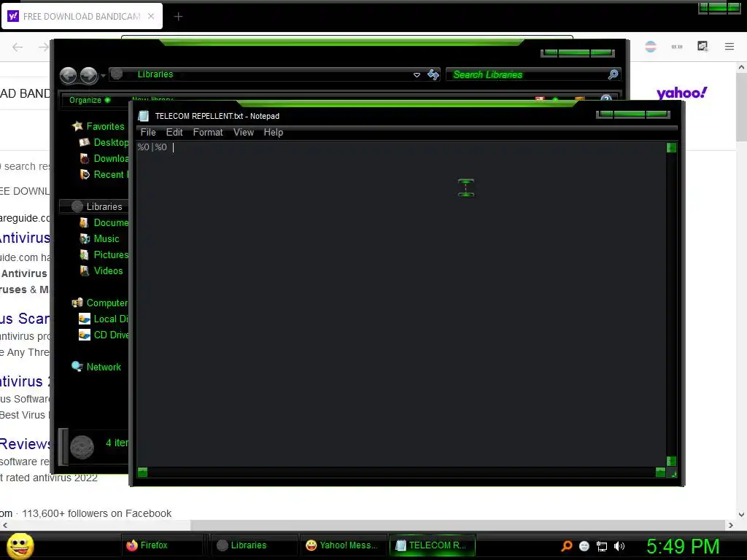Close the FREE DOWNLOAD BANDICAM browser tab
Screen dimensions: 747x560
tap(151, 16)
